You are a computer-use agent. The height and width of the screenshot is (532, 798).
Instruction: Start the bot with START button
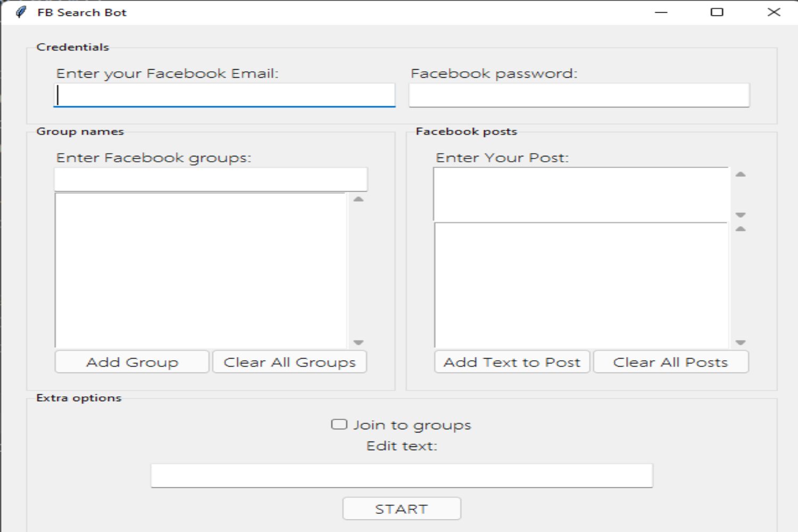tap(402, 509)
